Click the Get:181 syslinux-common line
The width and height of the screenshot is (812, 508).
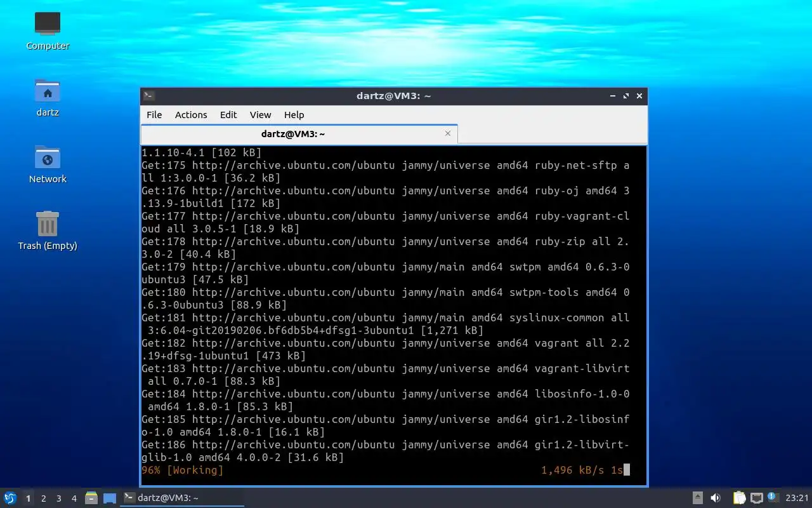click(x=385, y=324)
